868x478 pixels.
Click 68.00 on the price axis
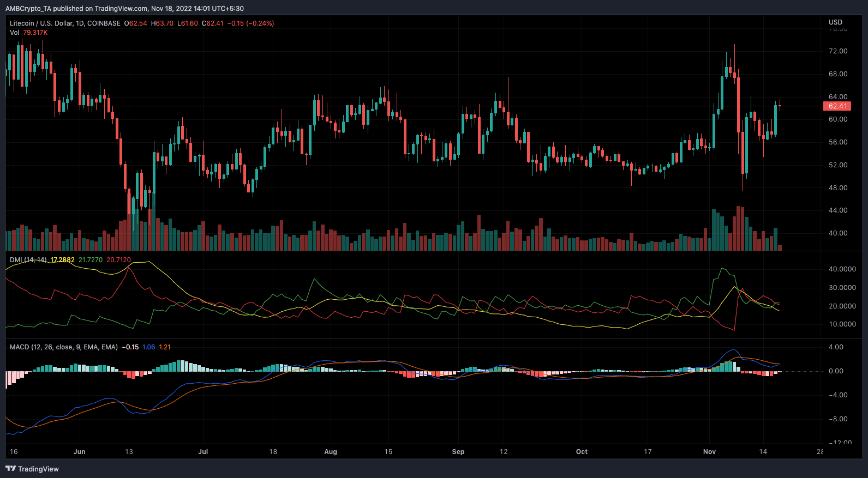(838, 74)
